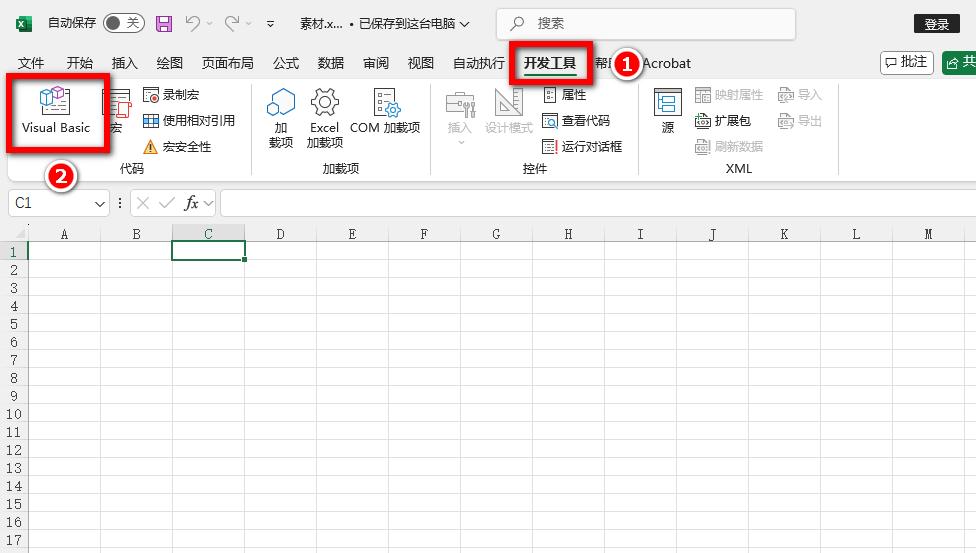The width and height of the screenshot is (976, 553).
Task: Switch to the View (视图) tab
Action: coord(420,63)
